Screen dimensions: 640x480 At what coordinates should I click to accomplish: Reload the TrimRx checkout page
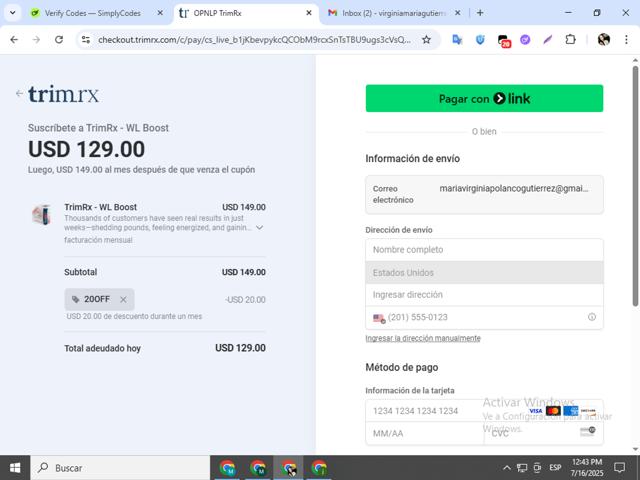click(59, 40)
